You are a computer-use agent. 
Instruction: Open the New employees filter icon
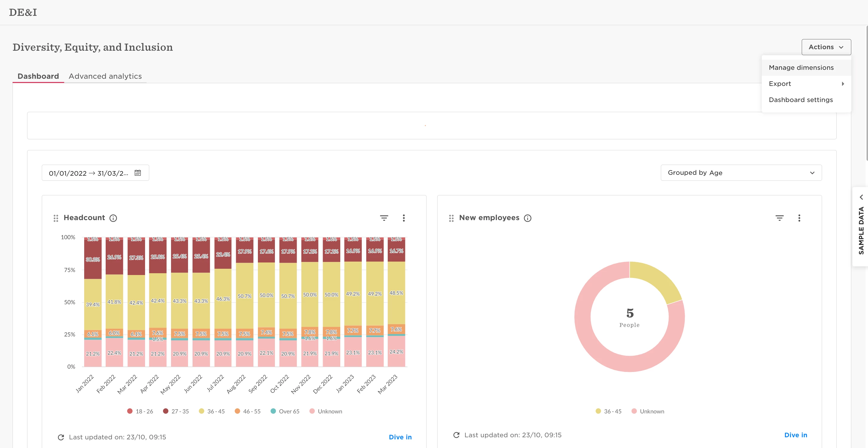[x=779, y=218]
